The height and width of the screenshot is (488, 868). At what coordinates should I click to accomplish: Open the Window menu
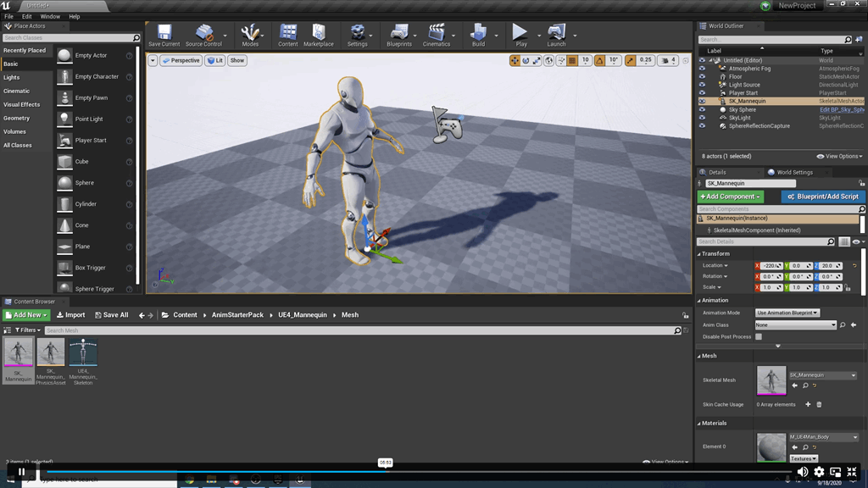50,17
